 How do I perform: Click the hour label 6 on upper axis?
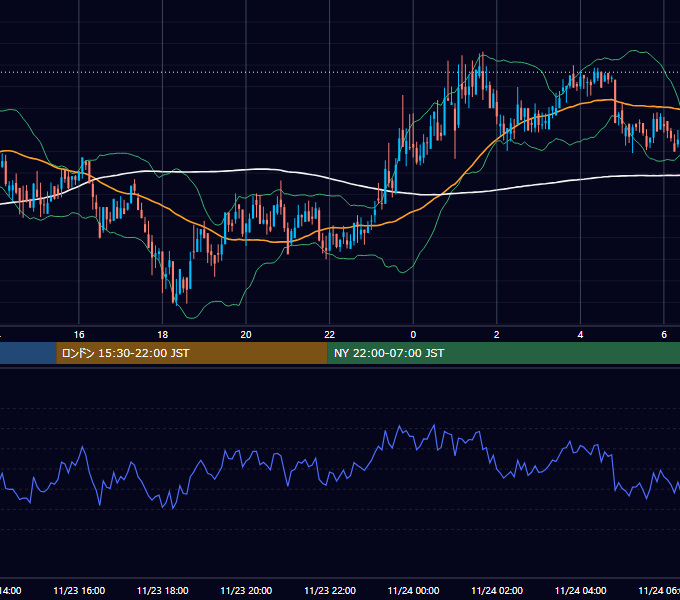(664, 335)
